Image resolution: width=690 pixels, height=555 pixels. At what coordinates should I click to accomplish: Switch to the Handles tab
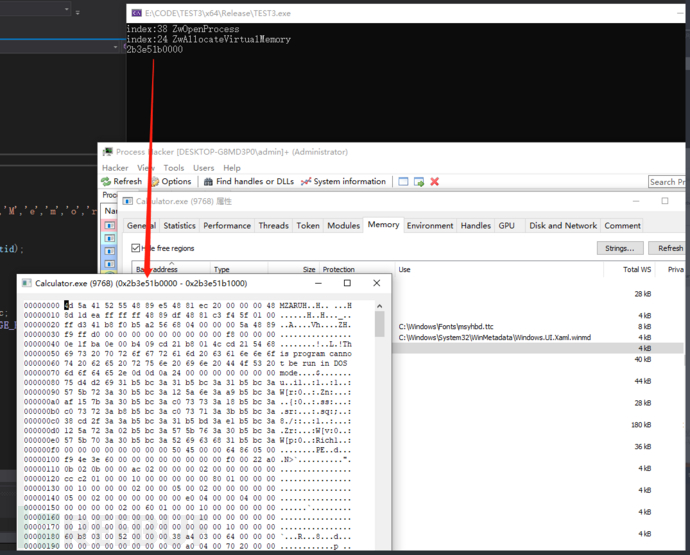point(476,225)
